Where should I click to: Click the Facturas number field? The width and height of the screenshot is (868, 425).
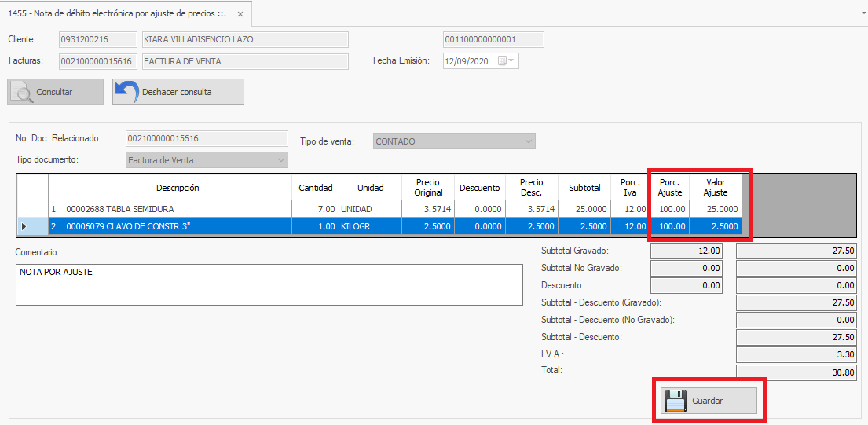pyautogui.click(x=96, y=61)
